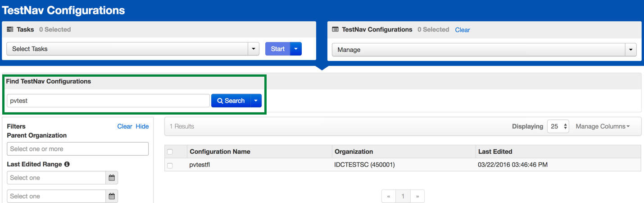Screen dimensions: 644x203
Task: Click the Last Edited Range info icon
Action: tap(67, 164)
